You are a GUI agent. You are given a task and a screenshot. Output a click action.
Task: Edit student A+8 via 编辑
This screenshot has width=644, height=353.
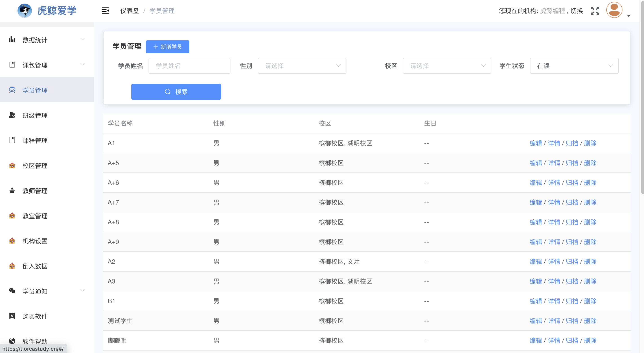coord(536,222)
